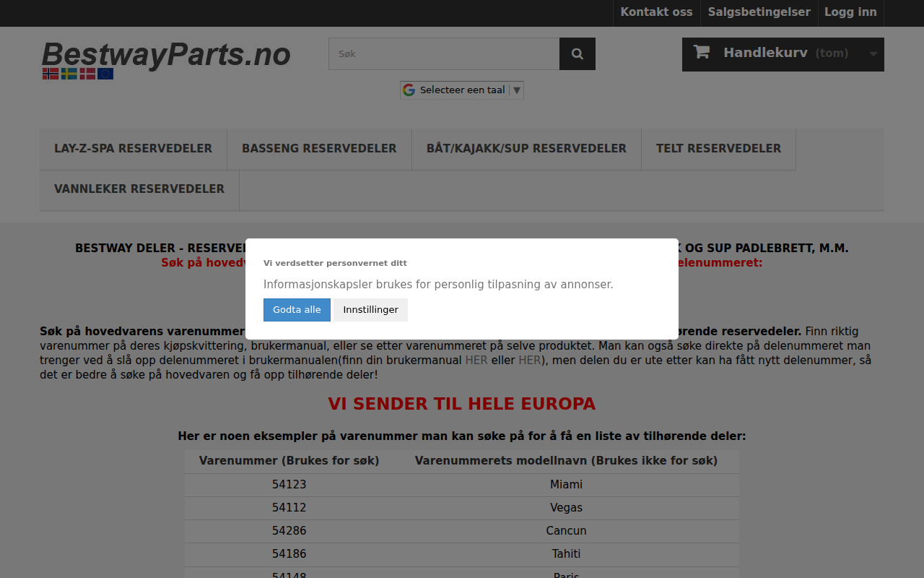This screenshot has width=924, height=578.
Task: Click 'VI SENDER TIL HELE EUROPA' heading
Action: pos(462,404)
